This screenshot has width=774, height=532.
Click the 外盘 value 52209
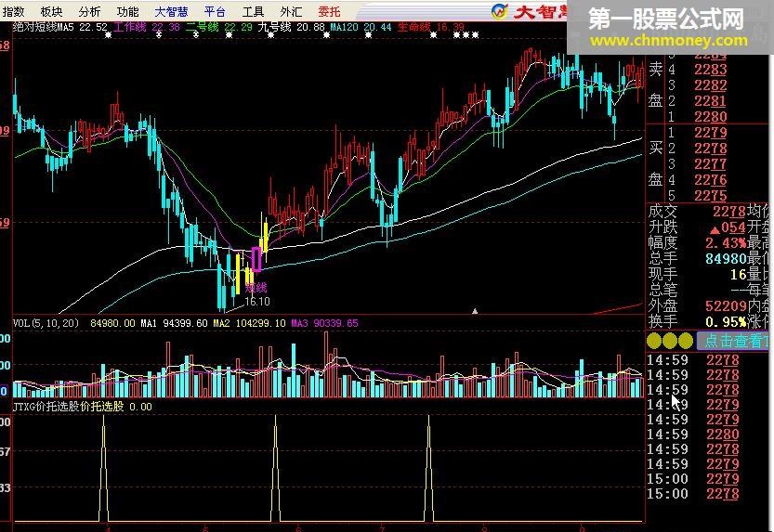tap(726, 306)
